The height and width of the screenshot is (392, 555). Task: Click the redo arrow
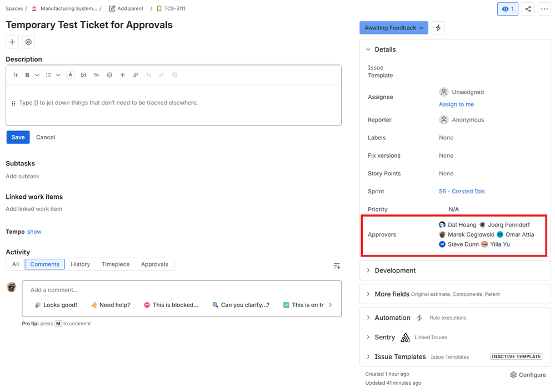(162, 75)
